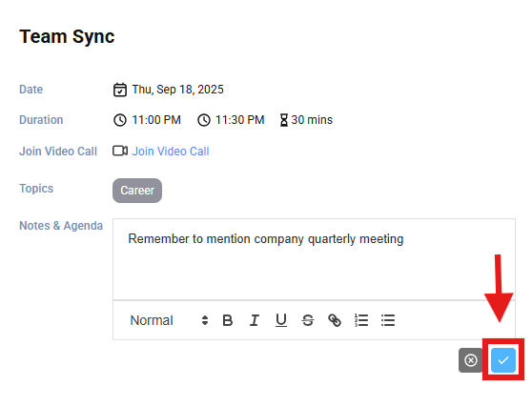The height and width of the screenshot is (406, 532).
Task: Change the 11:30 PM end time
Action: pyautogui.click(x=240, y=120)
